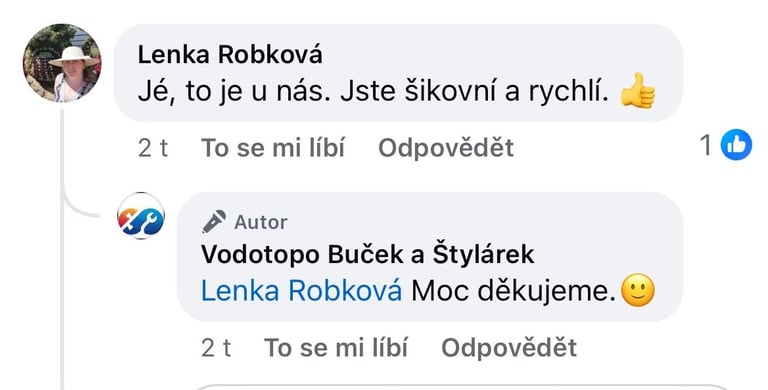This screenshot has height=390, width=768.
Task: Open the Lenka Robková commenter name
Action: 230,54
